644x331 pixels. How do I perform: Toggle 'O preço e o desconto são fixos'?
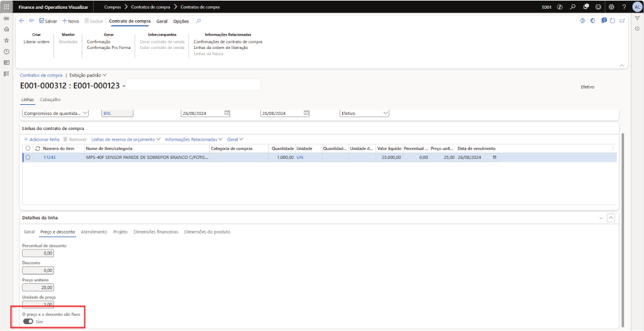click(x=28, y=321)
